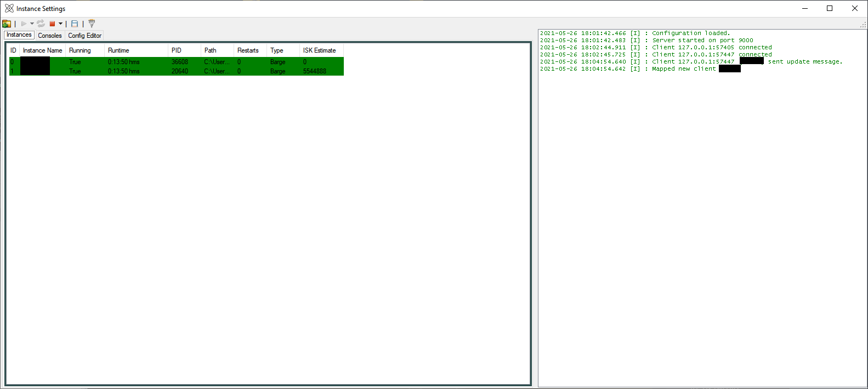868x389 pixels.
Task: Click the greyed play start icon
Action: (24, 24)
